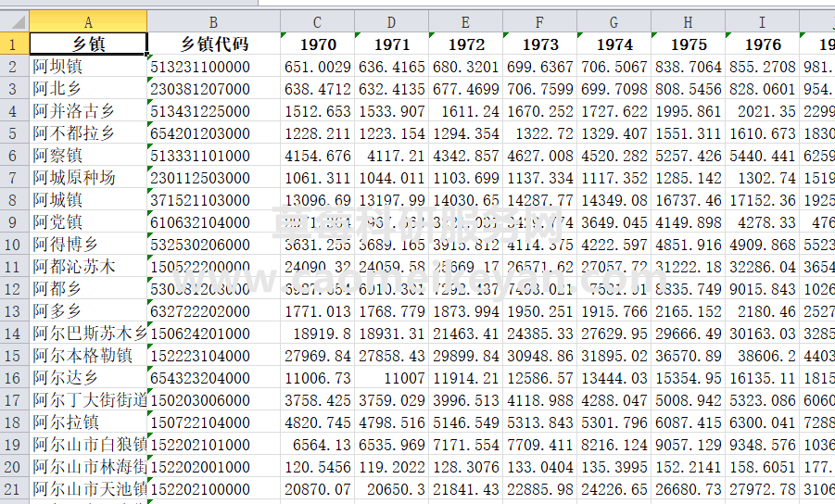Viewport: 835px width, 504px height.
Task: Select column B header
Action: coord(213,21)
